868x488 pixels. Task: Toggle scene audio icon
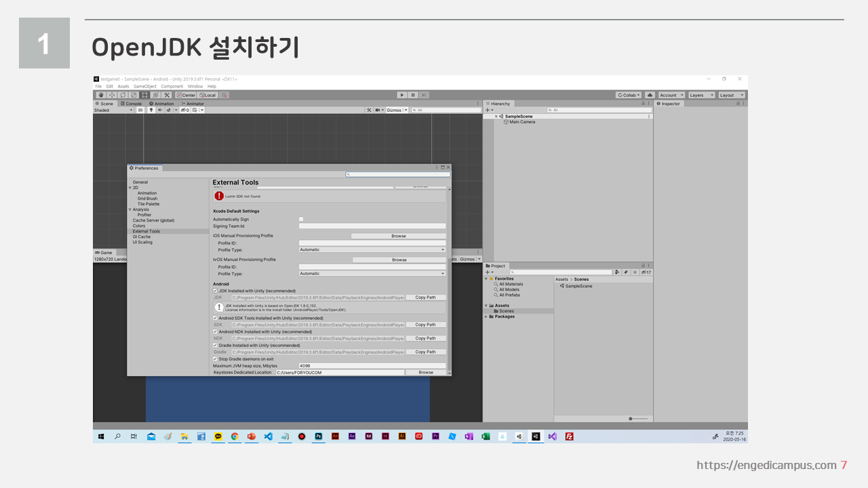coord(160,110)
